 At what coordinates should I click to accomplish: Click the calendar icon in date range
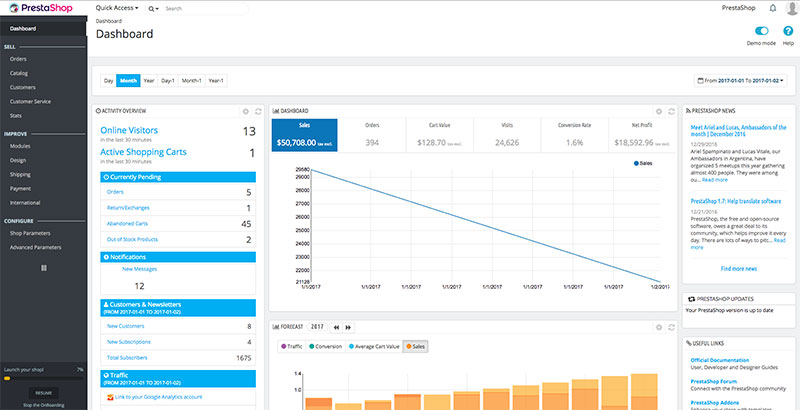[700, 81]
